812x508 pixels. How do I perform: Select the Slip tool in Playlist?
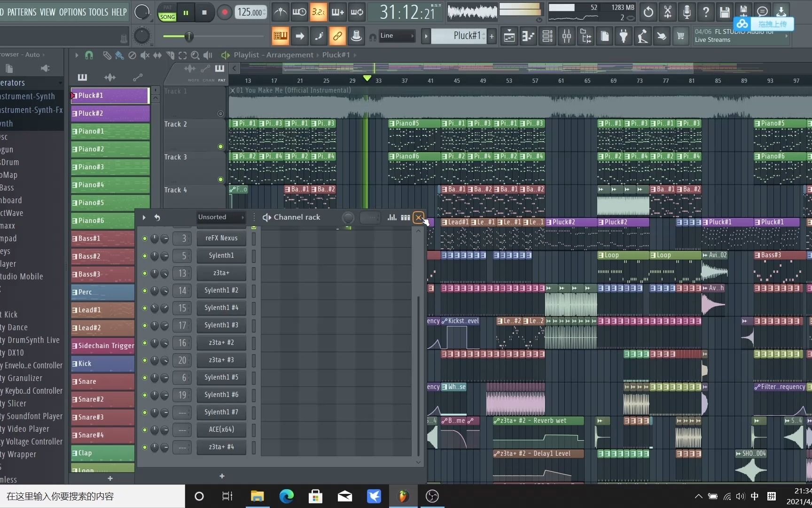click(x=157, y=56)
